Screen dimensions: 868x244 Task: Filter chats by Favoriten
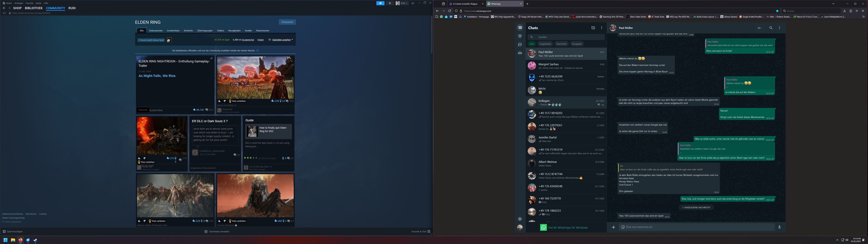(x=561, y=44)
